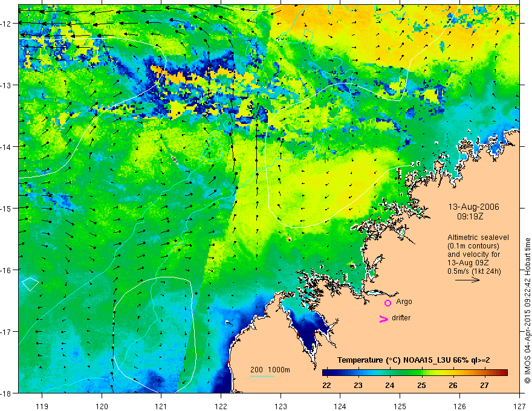Click the latitude axis label -16
This screenshot has height=411, width=532.
pos(7,270)
